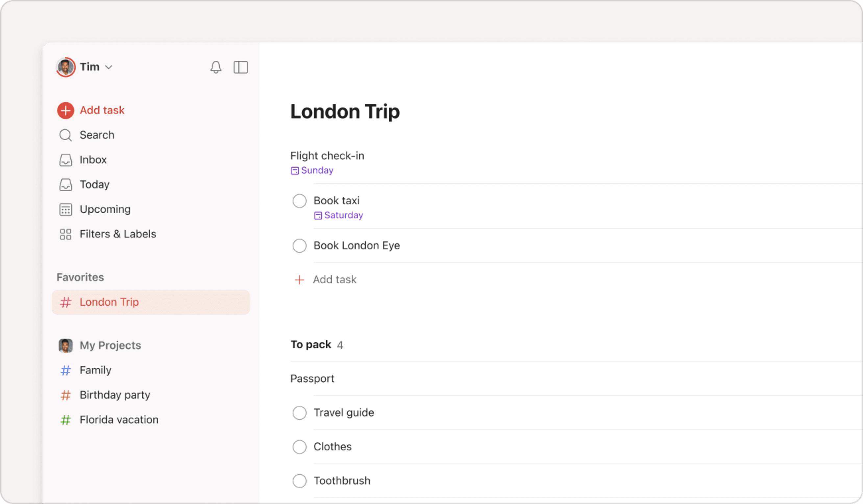Click the notifications bell icon

pyautogui.click(x=216, y=67)
